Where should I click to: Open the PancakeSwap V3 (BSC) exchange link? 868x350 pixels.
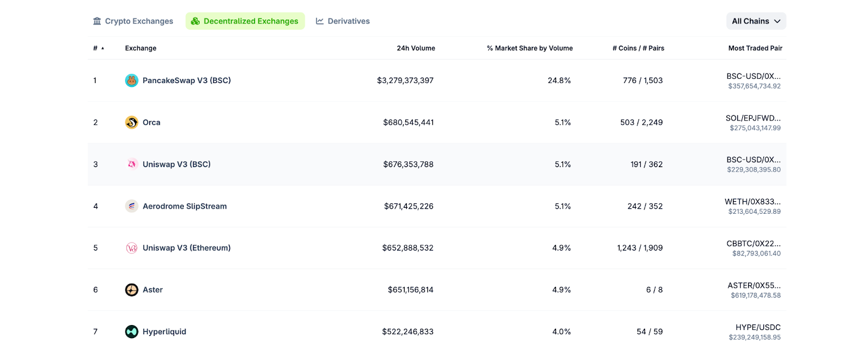point(186,80)
